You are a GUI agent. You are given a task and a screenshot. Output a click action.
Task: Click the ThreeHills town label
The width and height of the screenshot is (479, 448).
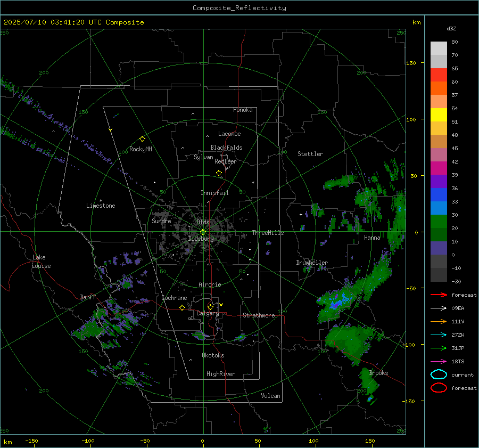click(x=268, y=233)
